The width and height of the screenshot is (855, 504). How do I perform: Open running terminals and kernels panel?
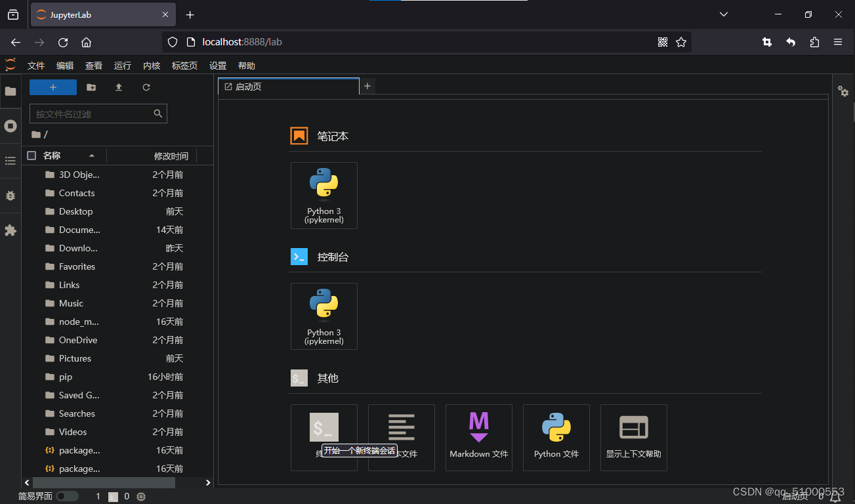click(x=10, y=126)
